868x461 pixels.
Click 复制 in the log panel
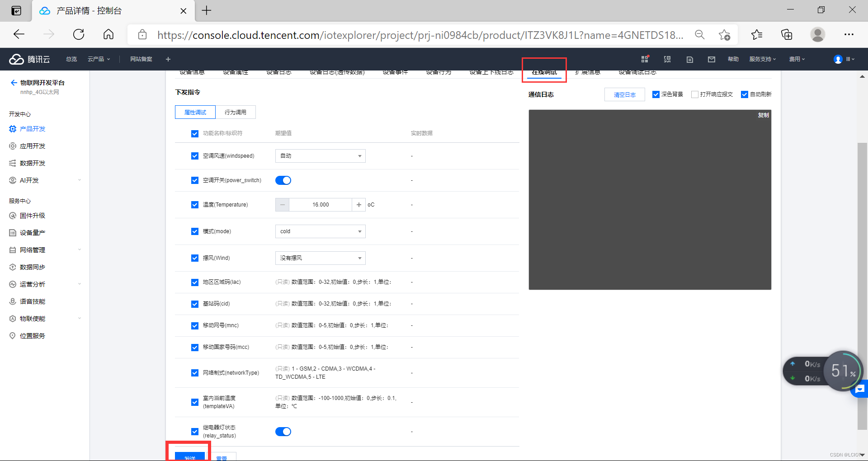(x=763, y=115)
